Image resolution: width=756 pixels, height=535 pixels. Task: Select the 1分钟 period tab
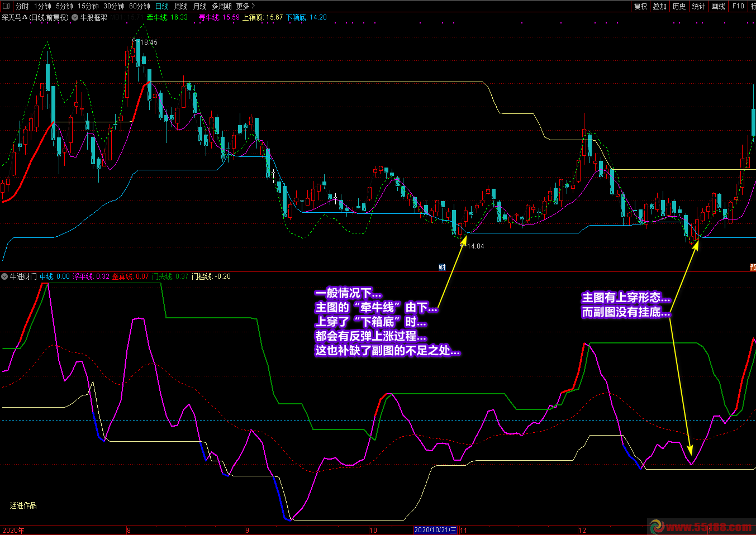[x=42, y=6]
